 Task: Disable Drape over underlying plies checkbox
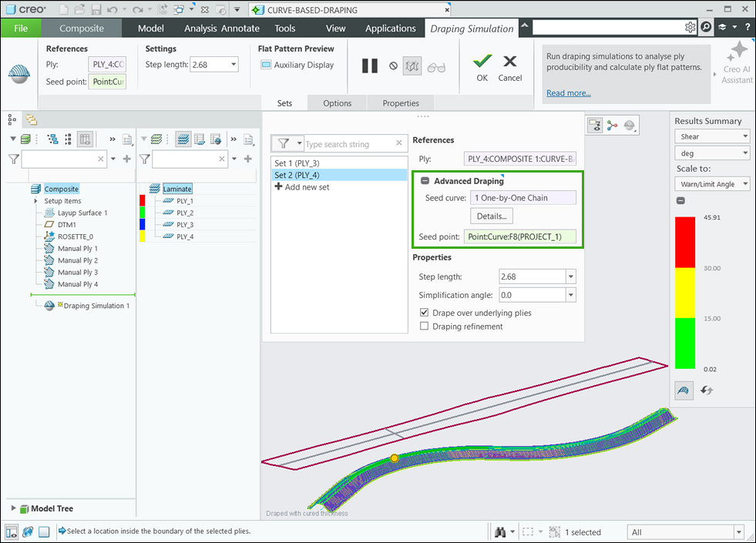425,312
